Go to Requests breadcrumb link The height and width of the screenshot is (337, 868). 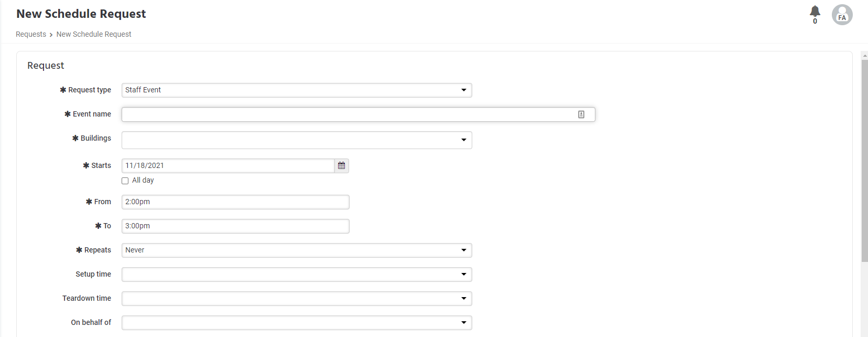tap(31, 34)
